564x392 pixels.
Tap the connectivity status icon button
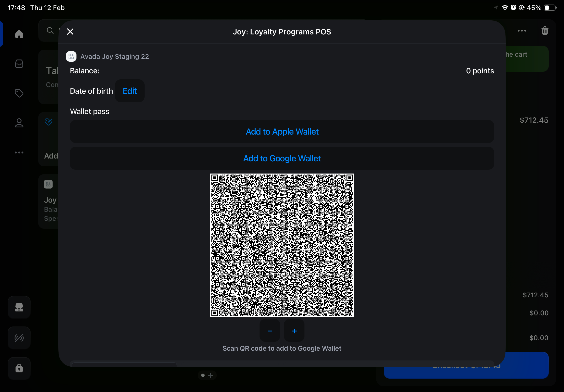19,338
